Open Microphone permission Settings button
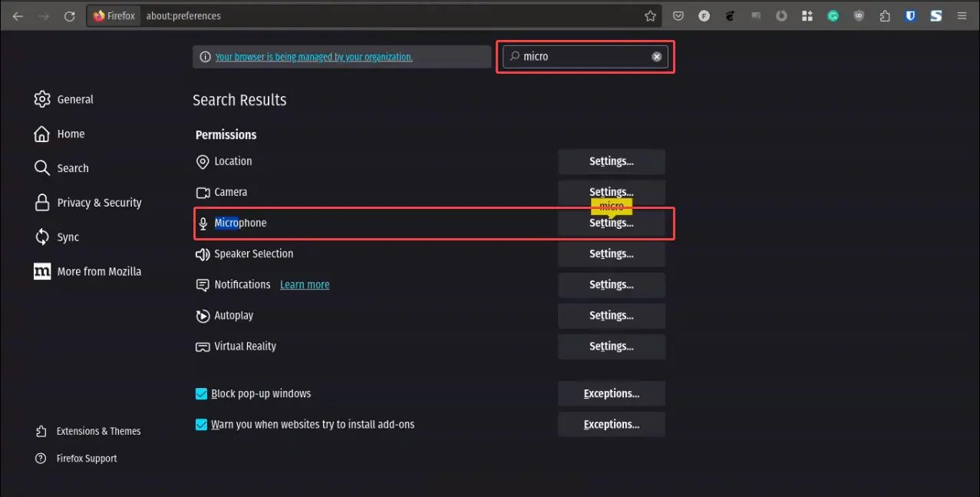This screenshot has width=980, height=497. click(x=611, y=224)
